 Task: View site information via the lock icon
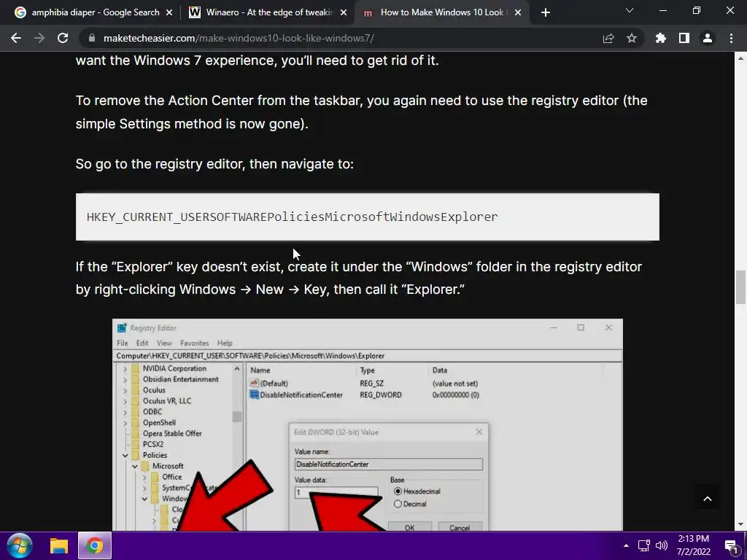92,38
